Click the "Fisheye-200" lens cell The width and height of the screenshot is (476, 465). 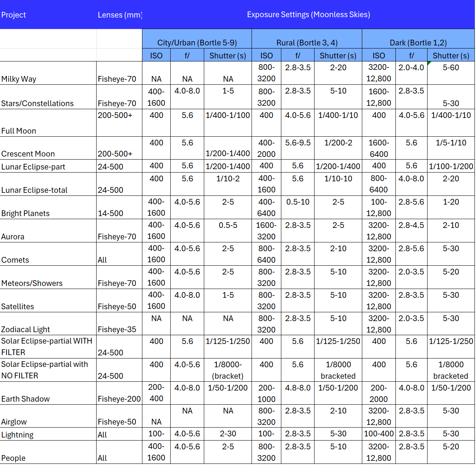coord(119,399)
